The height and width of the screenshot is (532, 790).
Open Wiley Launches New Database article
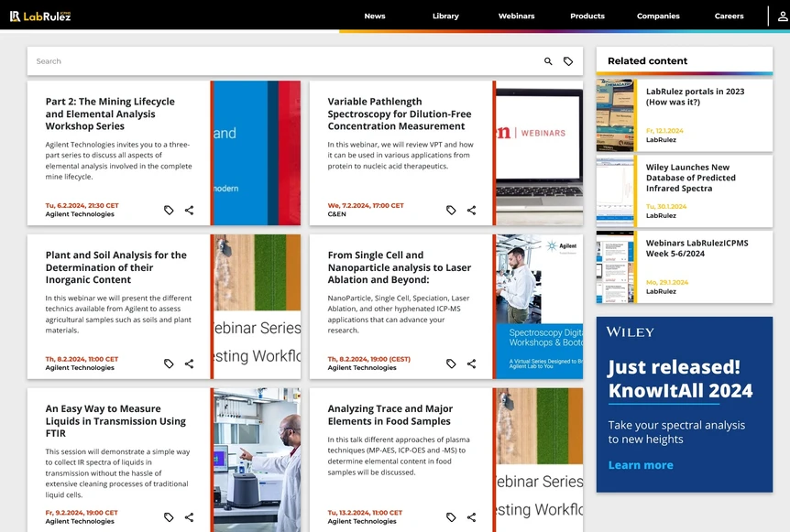click(691, 178)
